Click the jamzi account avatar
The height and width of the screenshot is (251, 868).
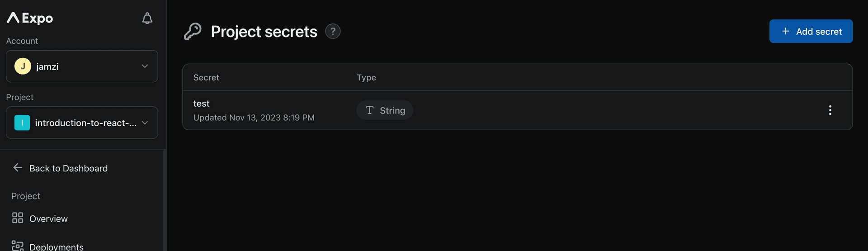pyautogui.click(x=23, y=66)
